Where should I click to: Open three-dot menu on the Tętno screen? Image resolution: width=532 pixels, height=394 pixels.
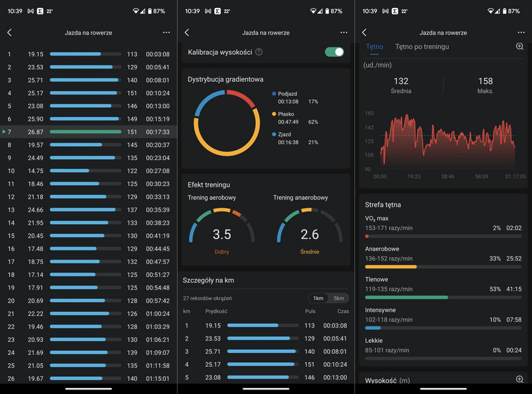[x=521, y=32]
